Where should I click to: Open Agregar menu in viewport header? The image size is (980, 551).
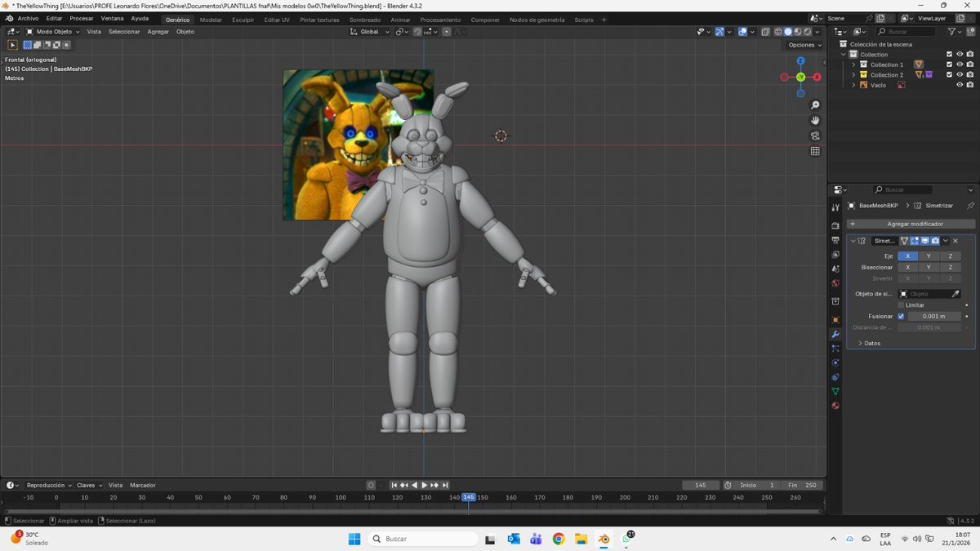[158, 32]
